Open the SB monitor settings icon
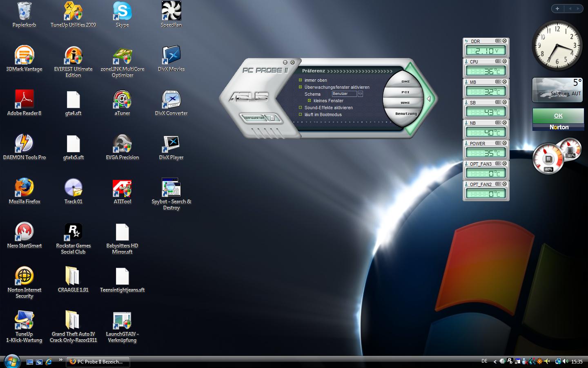 (498, 102)
